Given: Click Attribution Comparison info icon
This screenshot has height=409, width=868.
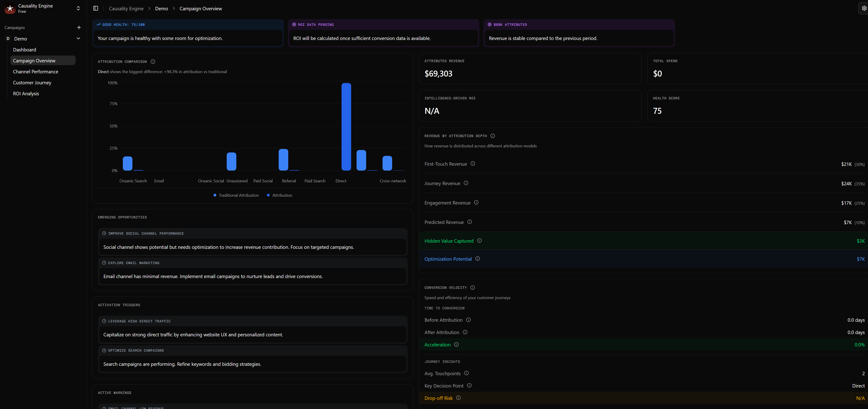Looking at the screenshot, I should pyautogui.click(x=153, y=62).
